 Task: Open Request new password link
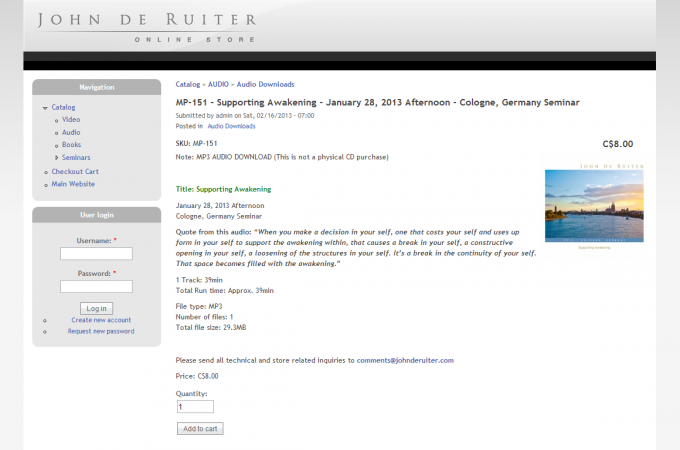(101, 331)
